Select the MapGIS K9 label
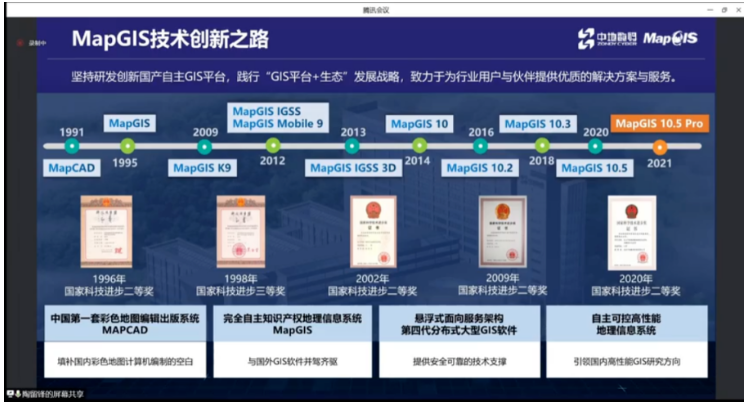Screen dimensions: 747x407 [x=202, y=168]
